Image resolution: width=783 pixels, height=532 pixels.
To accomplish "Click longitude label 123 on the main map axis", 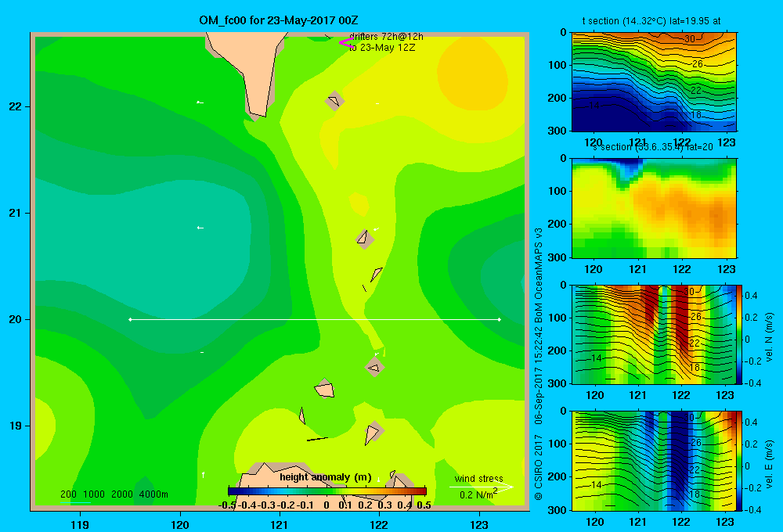I will point(479,524).
